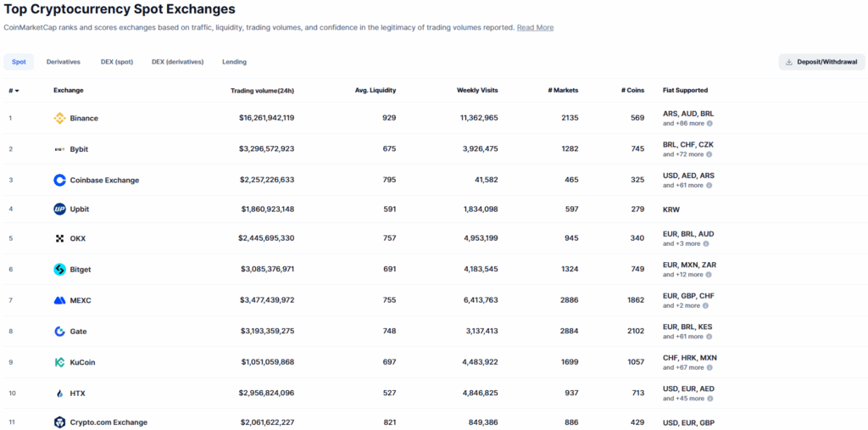
Task: Click info icon beside KuCoin '+67 more'
Action: pos(709,368)
